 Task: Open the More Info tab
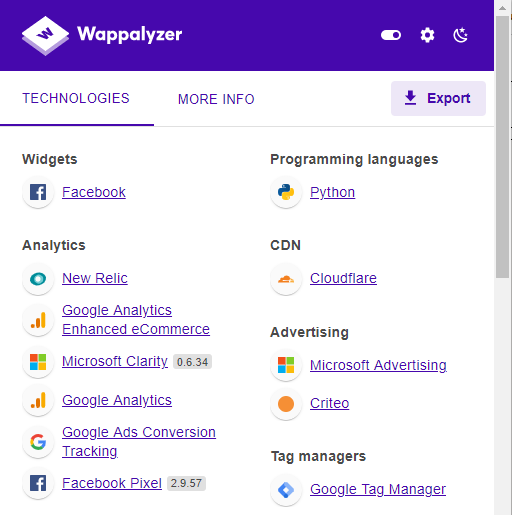pyautogui.click(x=216, y=99)
